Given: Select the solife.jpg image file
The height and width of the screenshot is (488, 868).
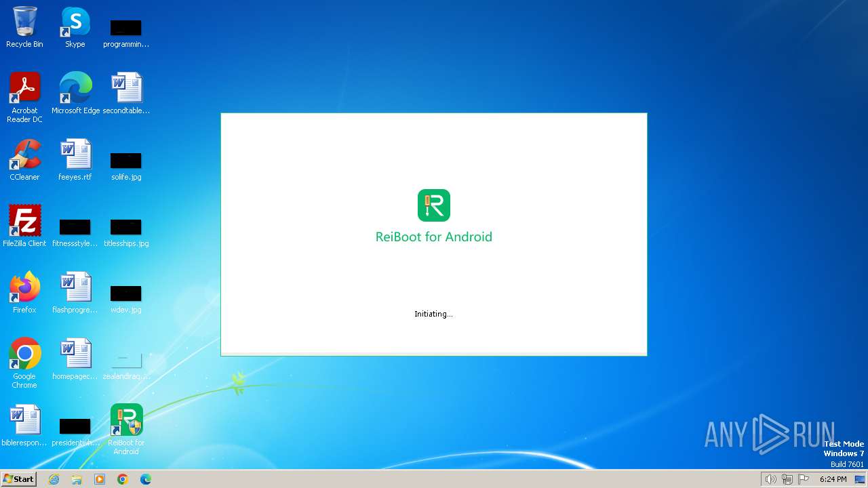Looking at the screenshot, I should tap(126, 166).
